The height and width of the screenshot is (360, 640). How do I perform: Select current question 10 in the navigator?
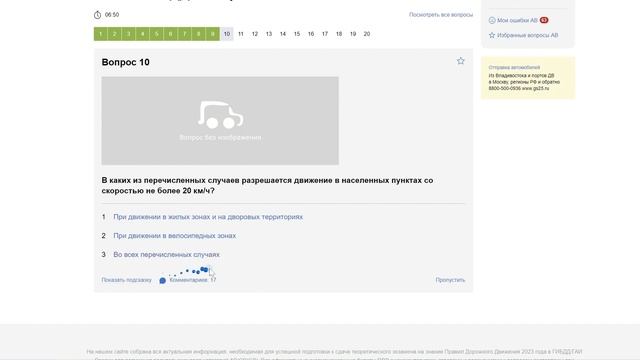coord(227,34)
